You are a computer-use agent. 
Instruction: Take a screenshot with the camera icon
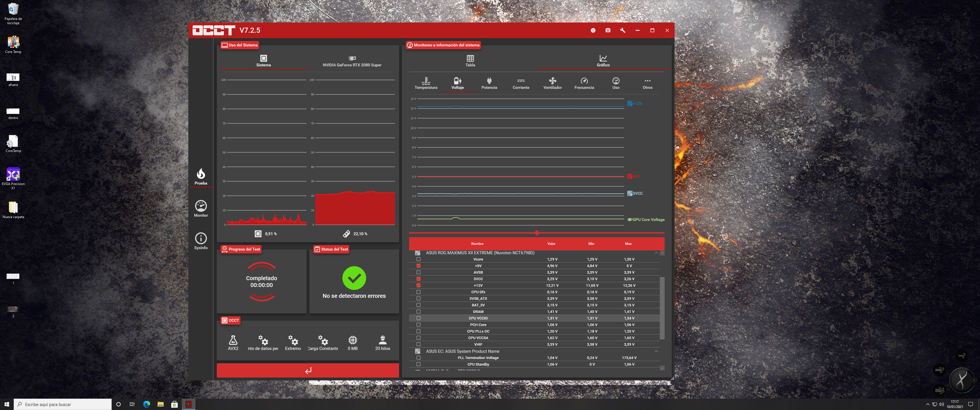[x=608, y=30]
